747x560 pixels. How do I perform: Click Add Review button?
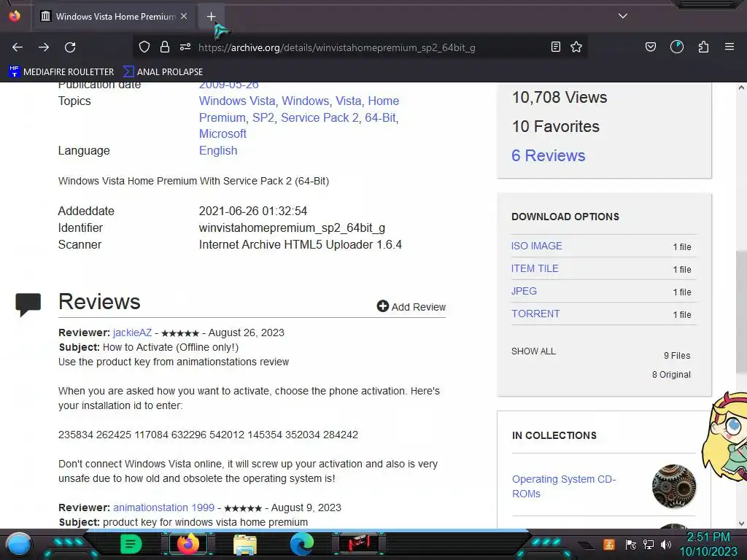click(411, 307)
